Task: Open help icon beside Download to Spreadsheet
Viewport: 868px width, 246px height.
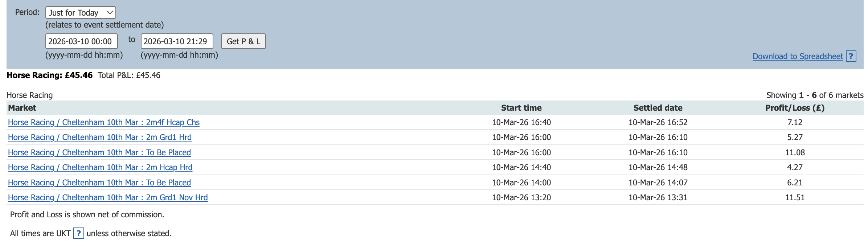Action: tap(851, 56)
